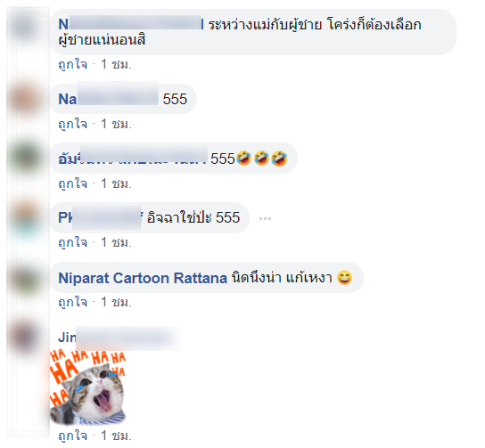Screen dimensions: 485x448
Task: Click the '1 ชม.' timestamp of the first comment
Action: coord(116,64)
